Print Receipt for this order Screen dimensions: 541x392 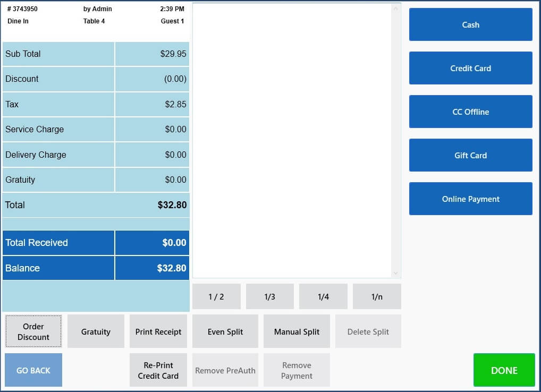[x=158, y=330]
